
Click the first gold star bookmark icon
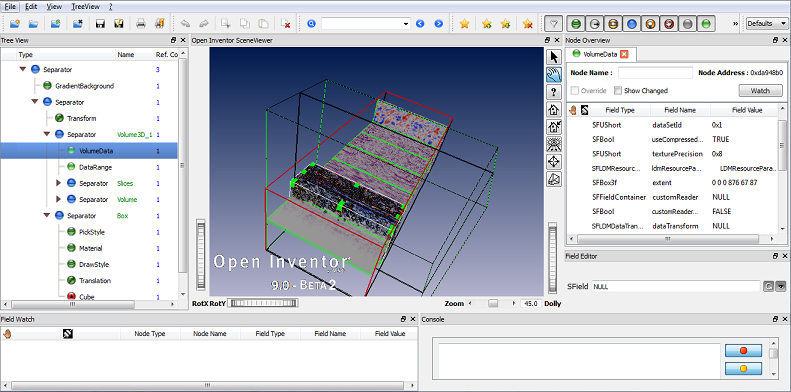465,24
